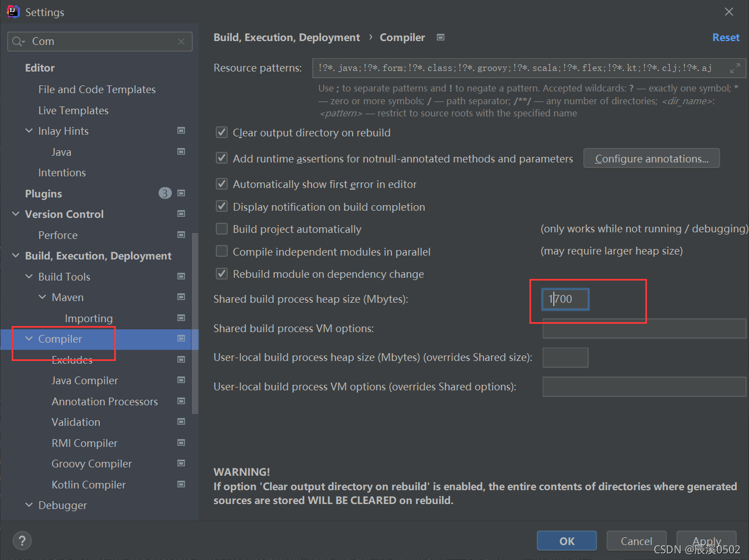This screenshot has height=560, width=749.
Task: Collapse Build, Execution, Deployment node
Action: pyautogui.click(x=16, y=256)
